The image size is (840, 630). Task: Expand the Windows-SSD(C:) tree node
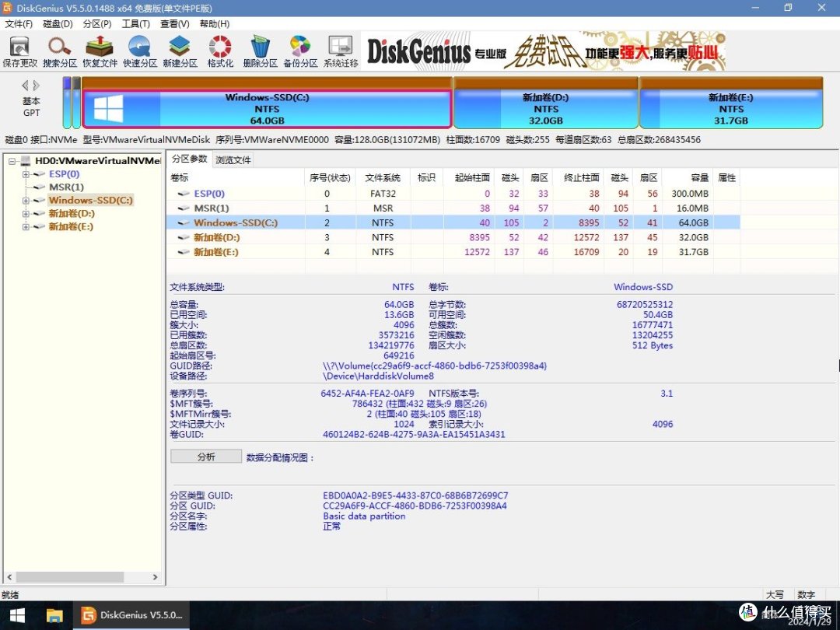coord(25,201)
